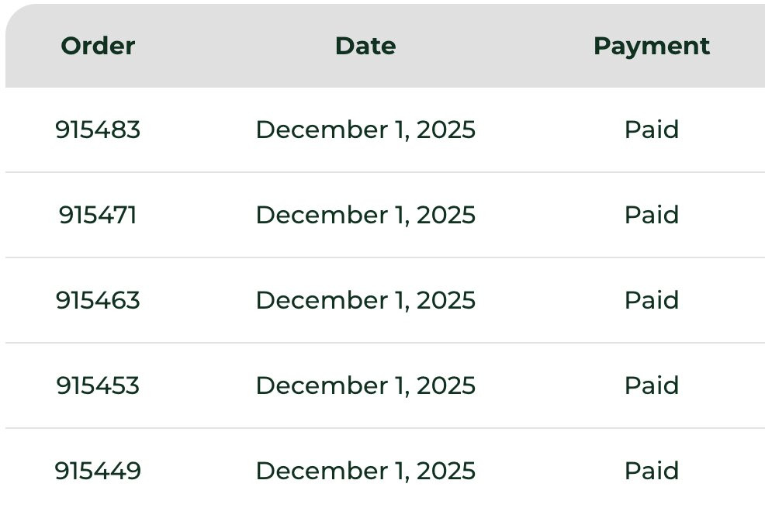Open order number 915449

pyautogui.click(x=98, y=471)
